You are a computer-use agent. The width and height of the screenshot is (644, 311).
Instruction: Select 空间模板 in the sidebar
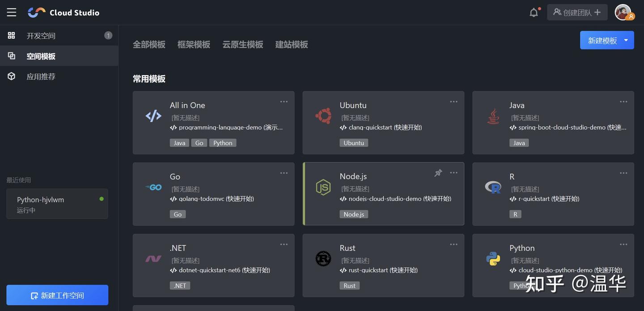(x=59, y=56)
